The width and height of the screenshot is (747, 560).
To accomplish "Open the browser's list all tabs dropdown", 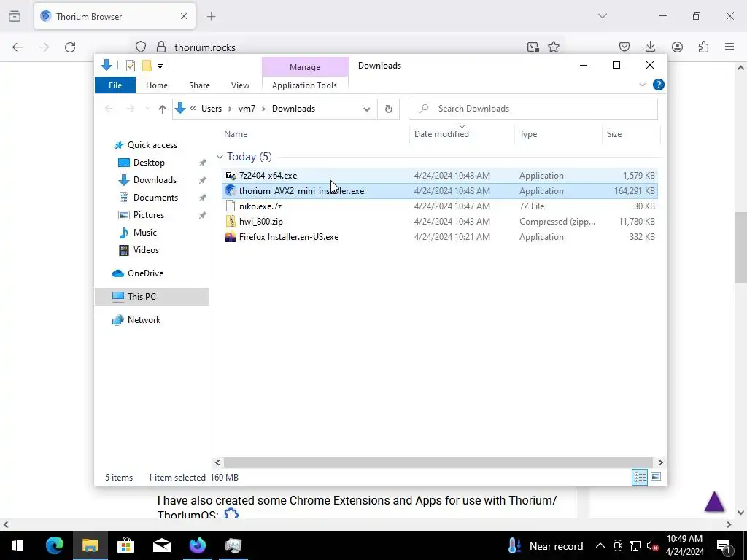I will coord(602,16).
